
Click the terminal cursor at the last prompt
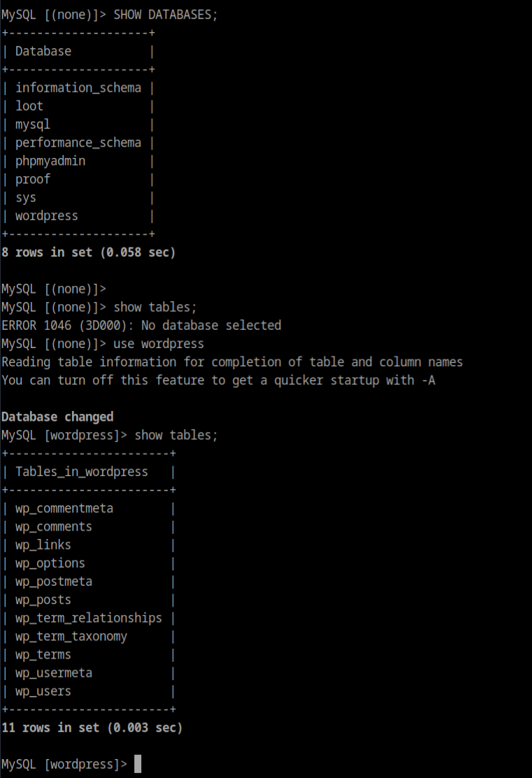point(138,764)
